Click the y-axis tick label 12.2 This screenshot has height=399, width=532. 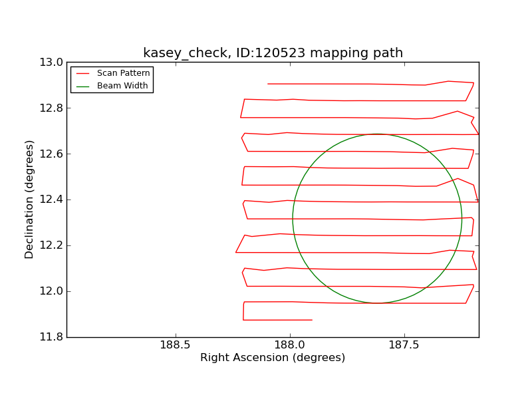click(51, 245)
